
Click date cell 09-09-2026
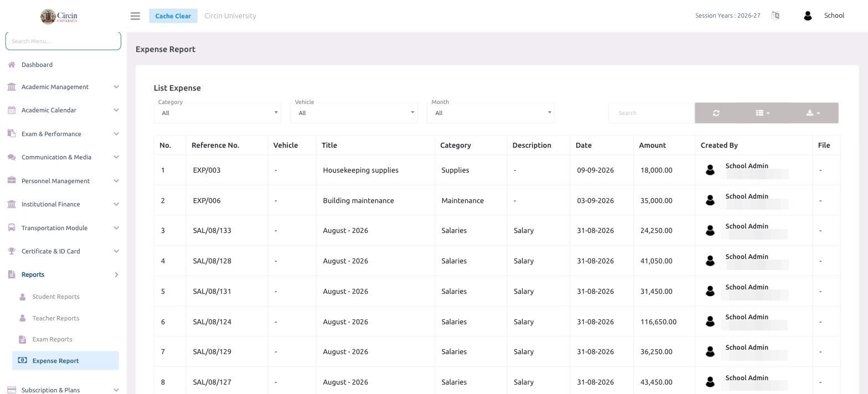click(595, 170)
